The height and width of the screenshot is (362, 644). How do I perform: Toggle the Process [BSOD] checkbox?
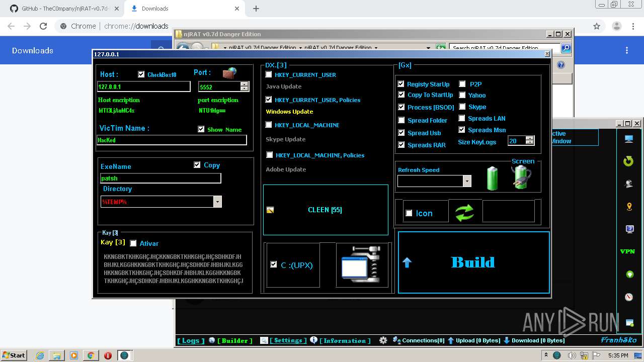click(x=401, y=107)
